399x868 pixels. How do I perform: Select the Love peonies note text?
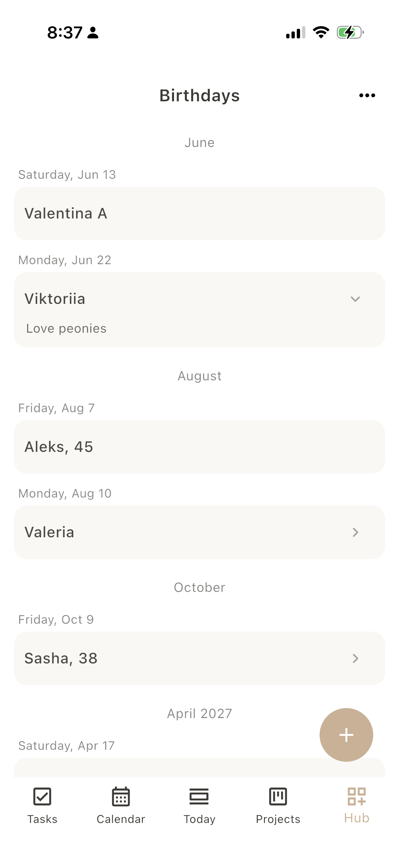click(x=66, y=328)
